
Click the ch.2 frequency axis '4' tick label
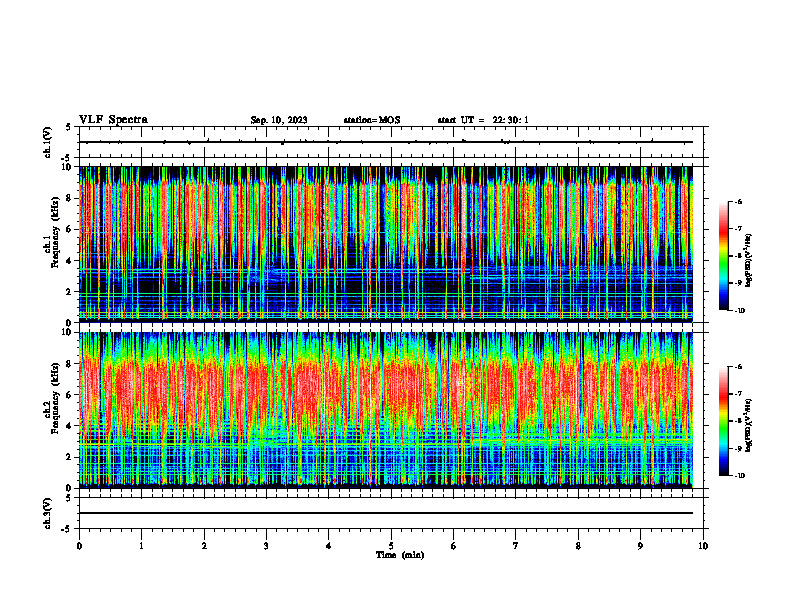(x=69, y=426)
